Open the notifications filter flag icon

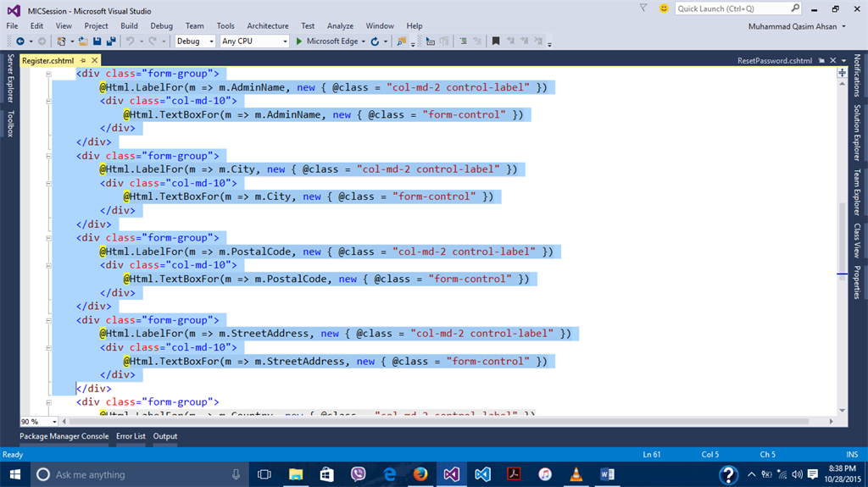point(644,8)
